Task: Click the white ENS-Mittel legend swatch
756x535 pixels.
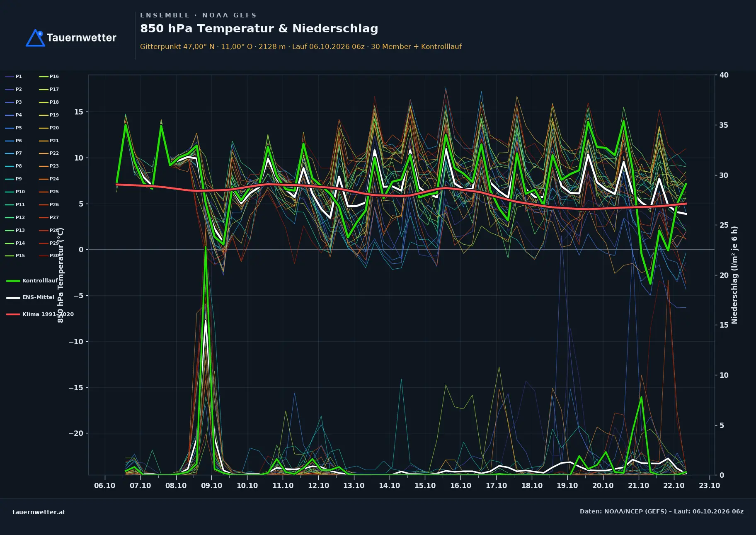Action: coord(13,298)
